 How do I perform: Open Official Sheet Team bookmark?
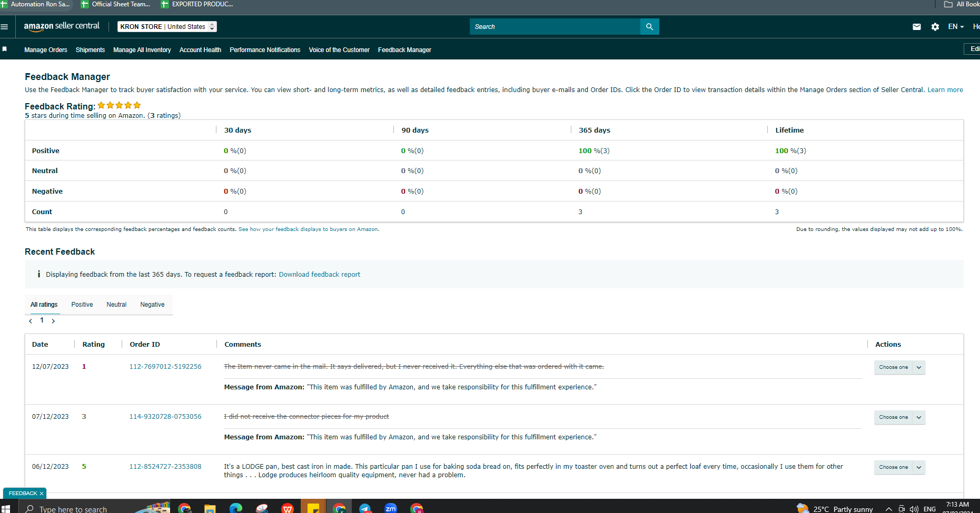(x=116, y=4)
